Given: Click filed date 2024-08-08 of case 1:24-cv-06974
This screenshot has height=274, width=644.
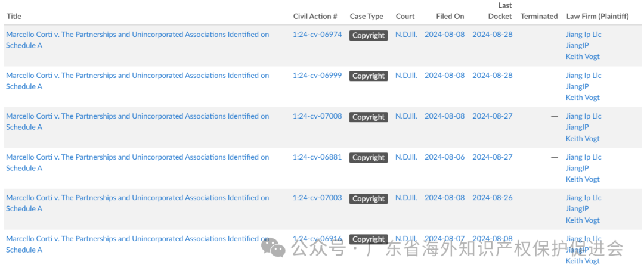Looking at the screenshot, I should tap(444, 35).
